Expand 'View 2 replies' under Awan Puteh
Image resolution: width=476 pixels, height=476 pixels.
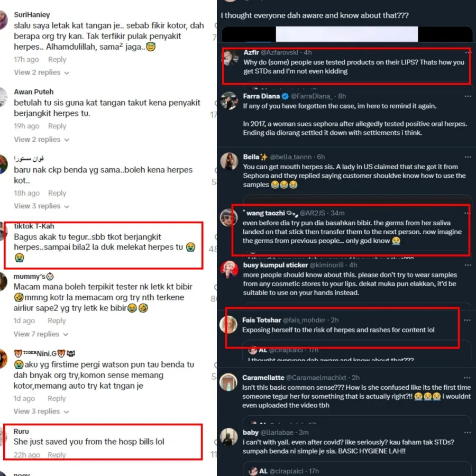(x=42, y=139)
